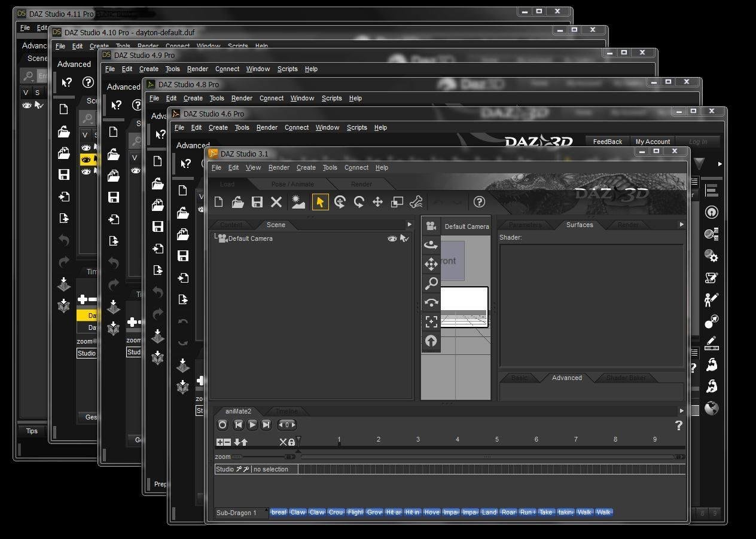Open the File menu in DAZ Studio 3.1
756x539 pixels.
tap(217, 168)
